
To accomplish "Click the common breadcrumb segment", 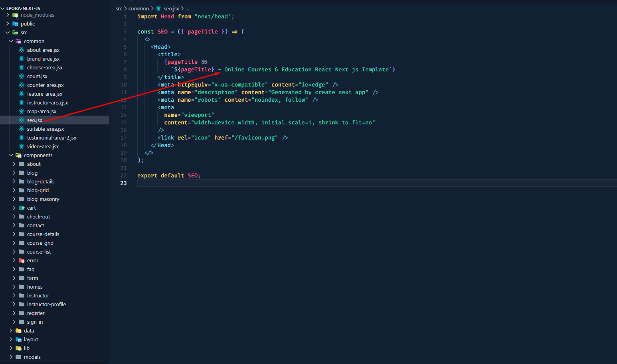I will point(138,8).
